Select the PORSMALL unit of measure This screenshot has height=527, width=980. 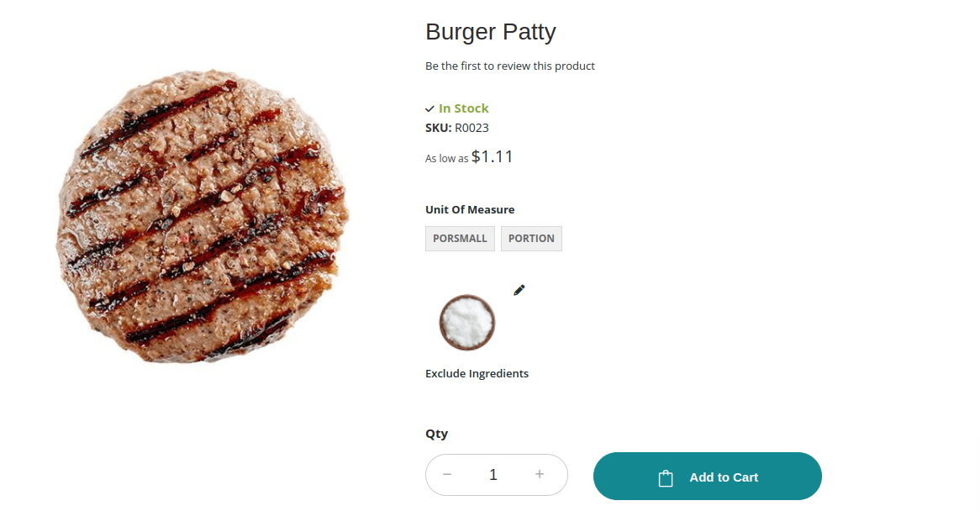(x=460, y=239)
